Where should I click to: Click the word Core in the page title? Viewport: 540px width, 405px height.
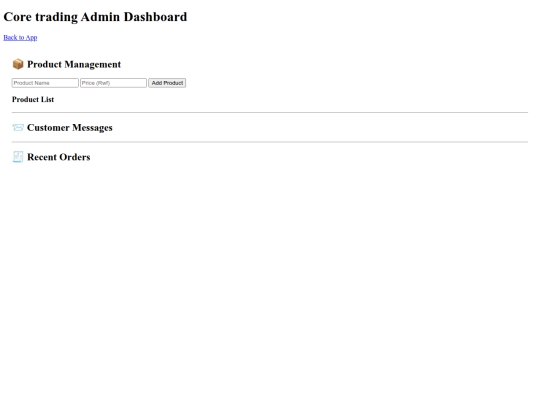click(x=18, y=17)
